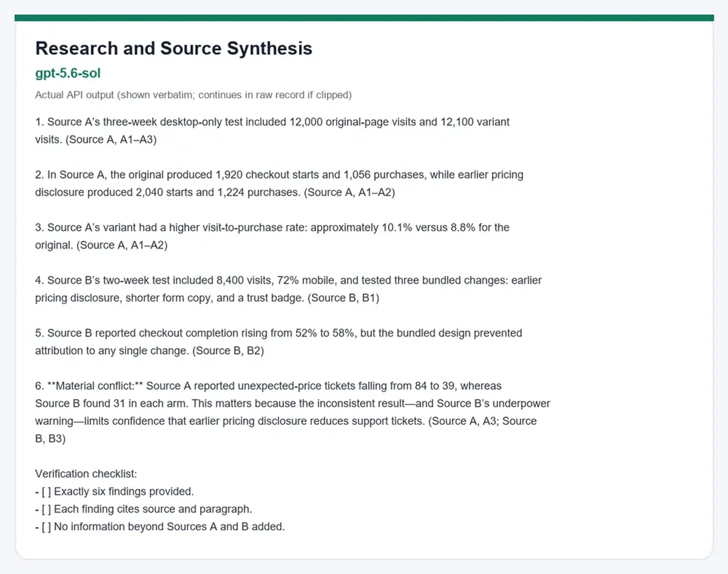
Task: Click finding 2 about 1,920 checkout starts
Action: pos(279,184)
